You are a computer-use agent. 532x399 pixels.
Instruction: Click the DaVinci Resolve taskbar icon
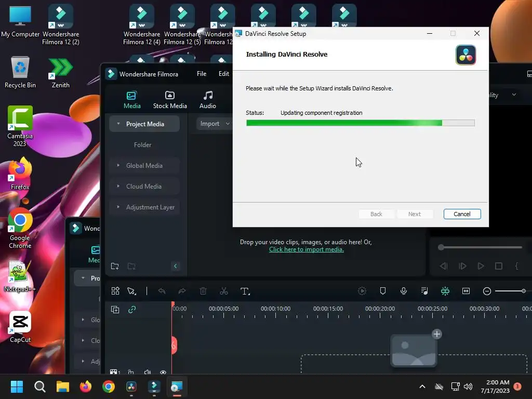[131, 387]
